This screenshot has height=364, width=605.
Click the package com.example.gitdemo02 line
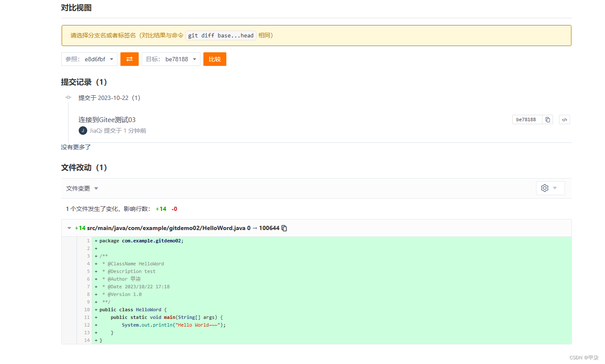(331, 241)
